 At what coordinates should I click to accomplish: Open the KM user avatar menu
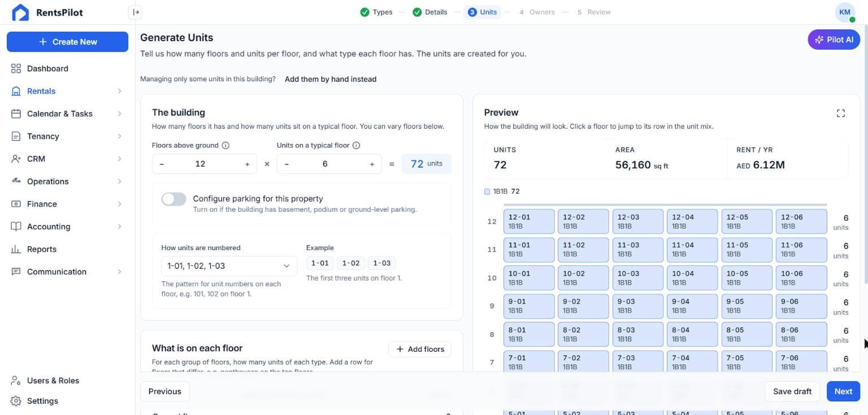pyautogui.click(x=845, y=12)
